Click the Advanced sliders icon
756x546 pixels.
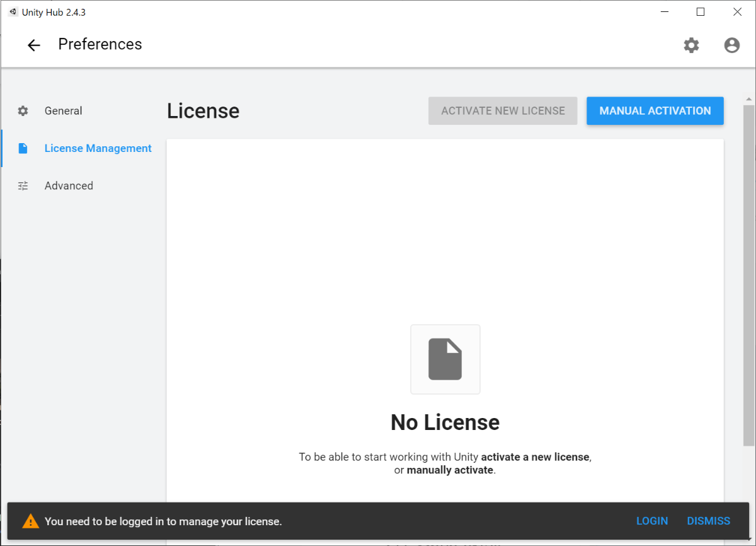tap(23, 186)
